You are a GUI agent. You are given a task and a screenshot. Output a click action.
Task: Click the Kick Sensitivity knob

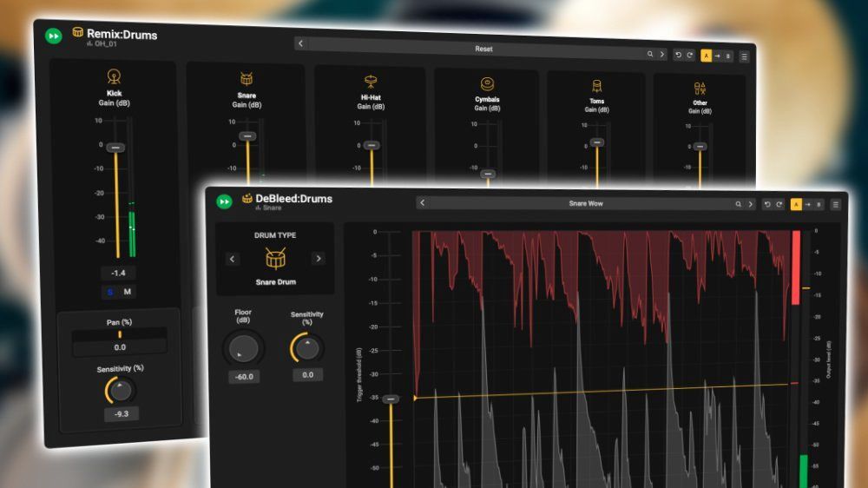point(120,391)
